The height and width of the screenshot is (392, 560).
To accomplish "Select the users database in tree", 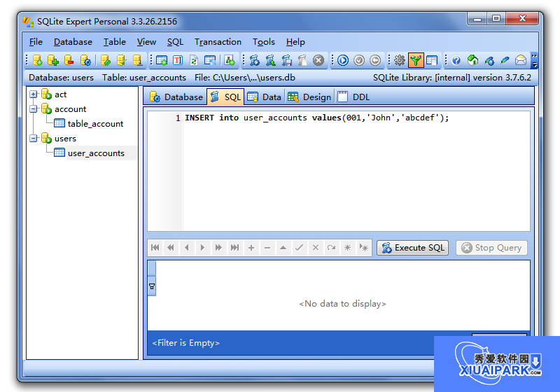I will coord(65,138).
